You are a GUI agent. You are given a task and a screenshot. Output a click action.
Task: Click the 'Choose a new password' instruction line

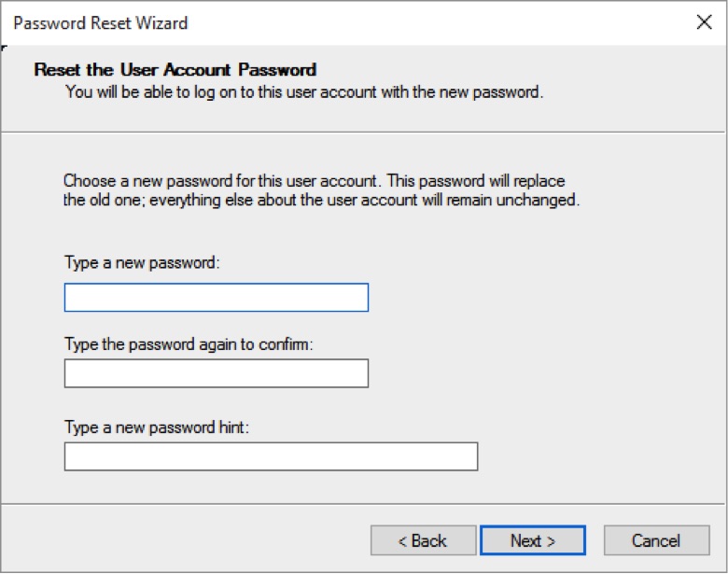tap(314, 180)
